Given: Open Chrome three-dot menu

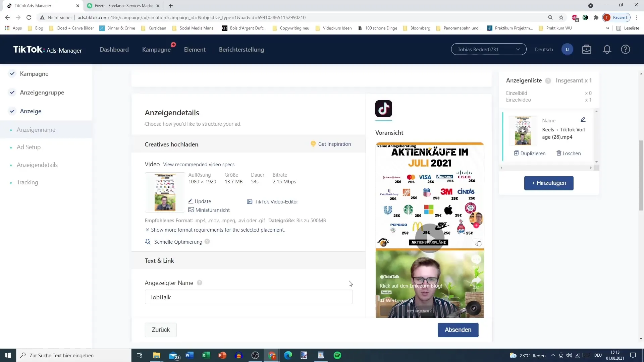Looking at the screenshot, I should click(637, 17).
